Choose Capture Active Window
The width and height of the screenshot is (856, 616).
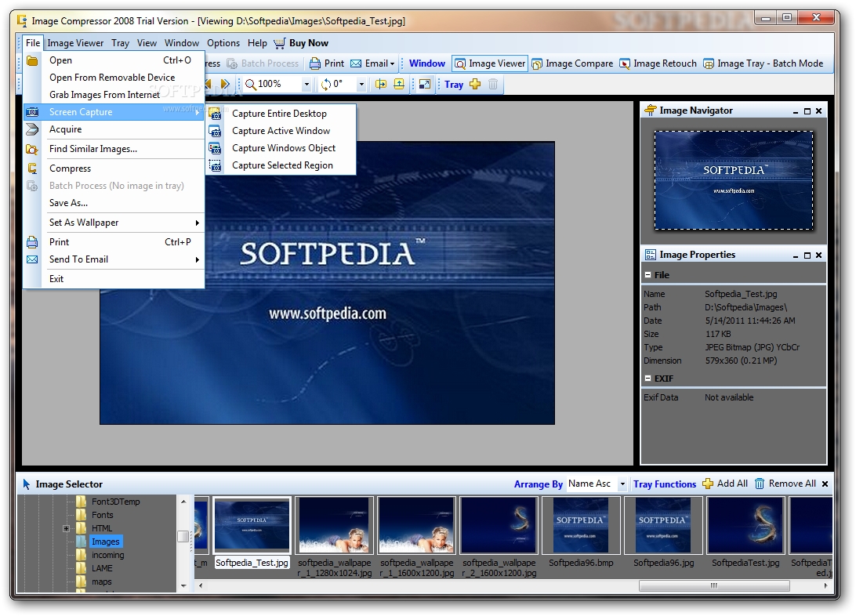(281, 131)
